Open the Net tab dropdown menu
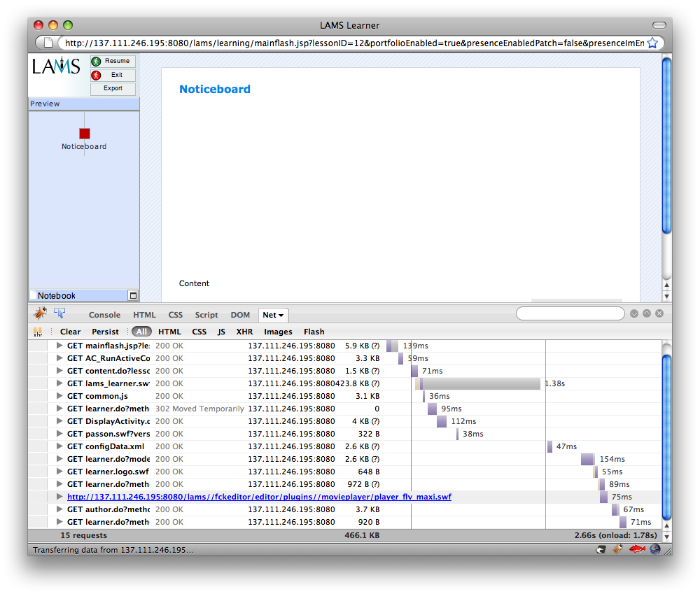The image size is (700, 594). point(273,315)
